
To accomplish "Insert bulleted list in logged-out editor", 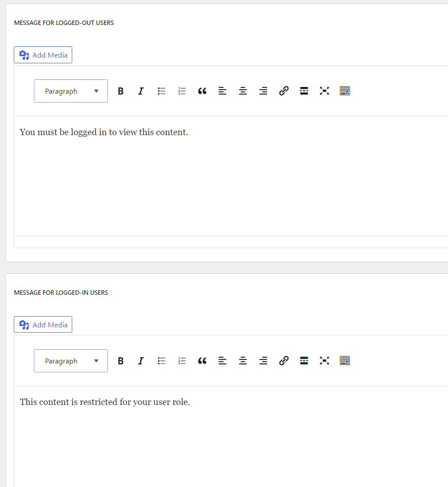I will click(x=161, y=91).
